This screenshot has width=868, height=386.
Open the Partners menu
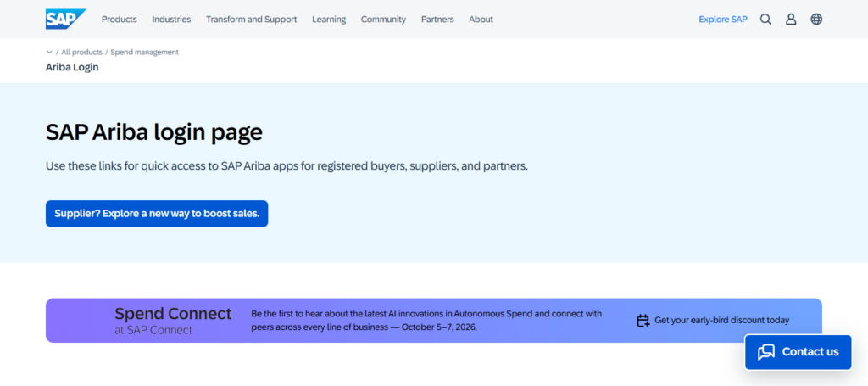(x=437, y=20)
